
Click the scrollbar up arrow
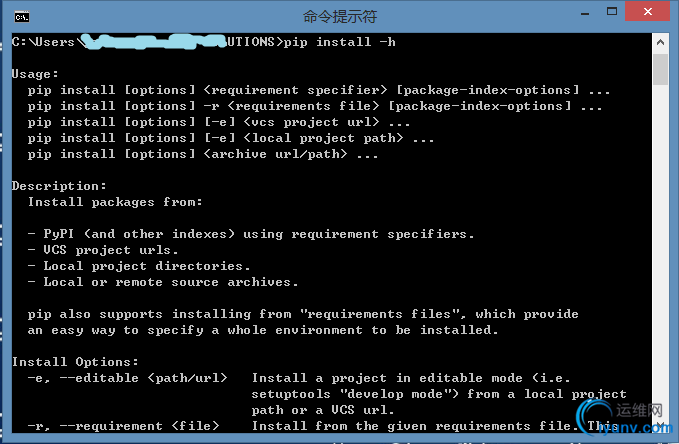(660, 42)
